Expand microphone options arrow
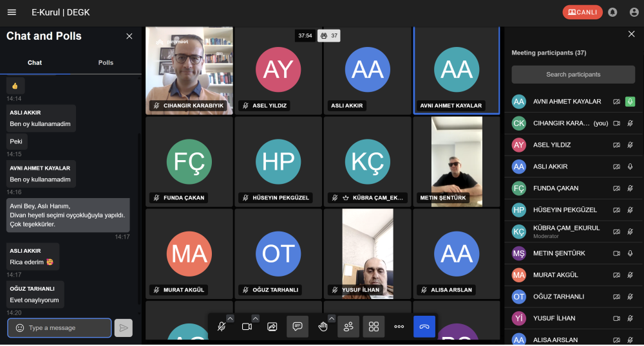This screenshot has height=346, width=644. [x=230, y=318]
